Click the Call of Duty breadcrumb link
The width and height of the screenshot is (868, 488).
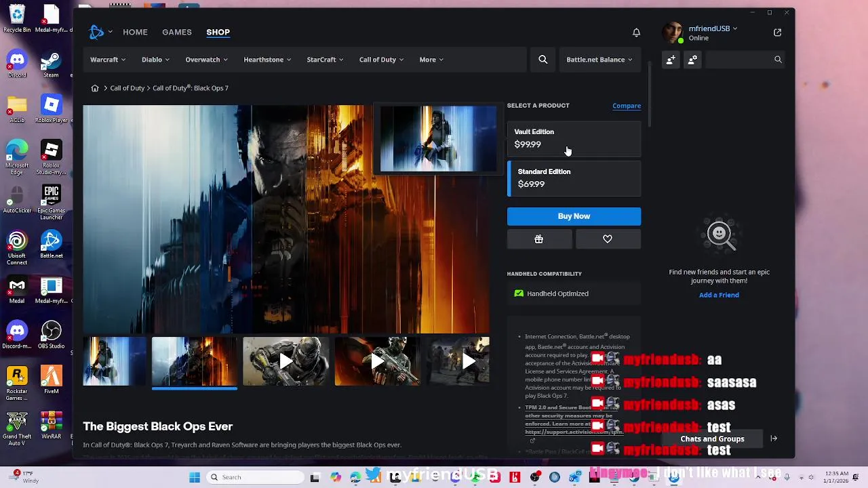pyautogui.click(x=127, y=88)
